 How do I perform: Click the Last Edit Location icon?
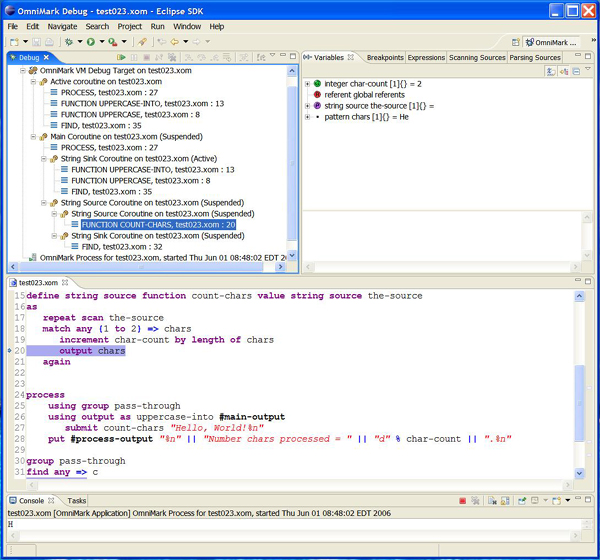tap(162, 42)
